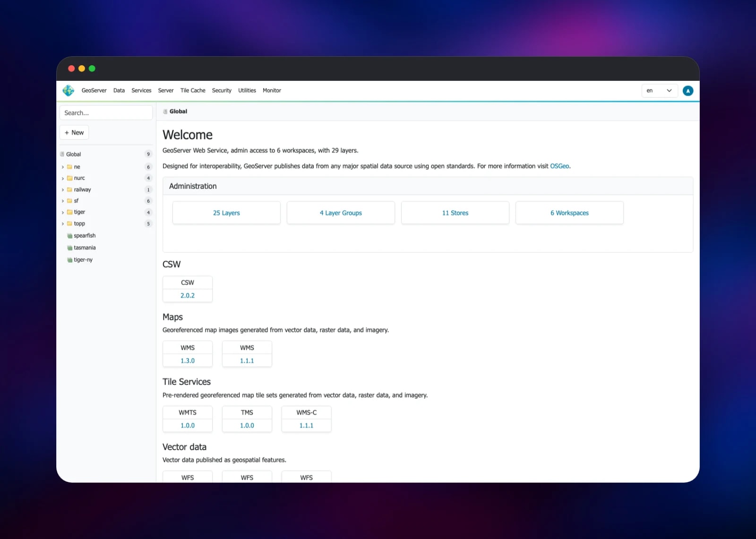Select the tiger-ny tree item

tap(83, 260)
